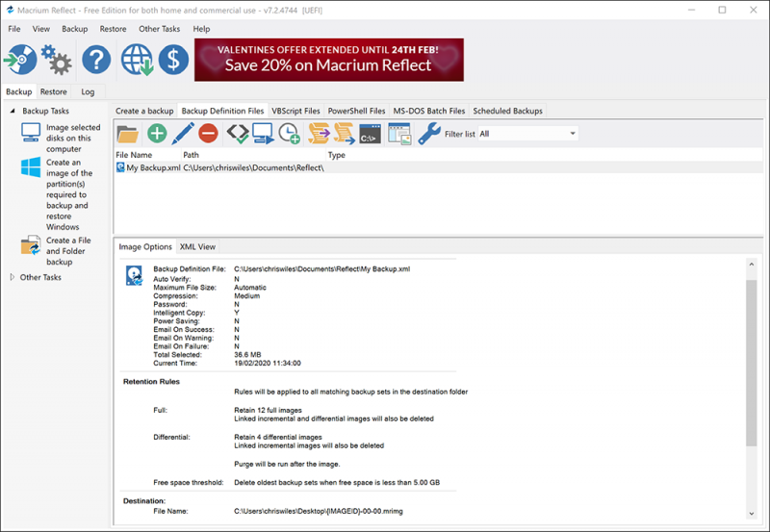Click the globe download updates icon
The height and width of the screenshot is (532, 770).
(136, 61)
